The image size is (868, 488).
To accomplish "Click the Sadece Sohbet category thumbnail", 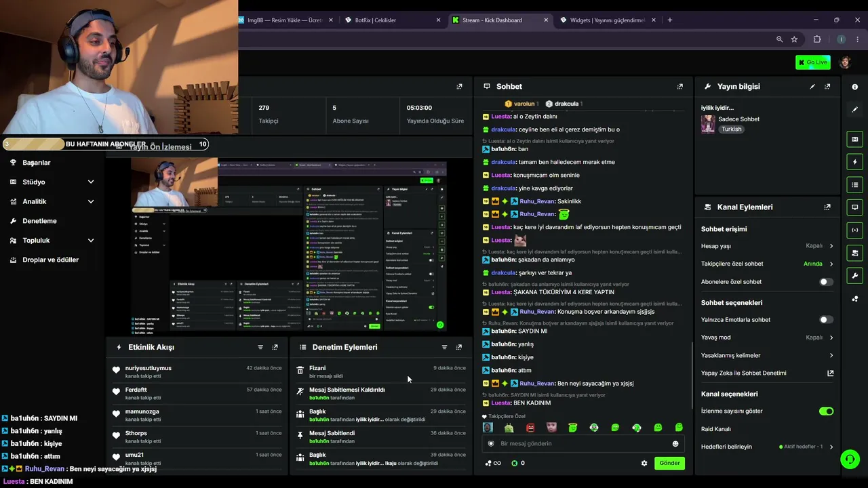I will tap(708, 124).
